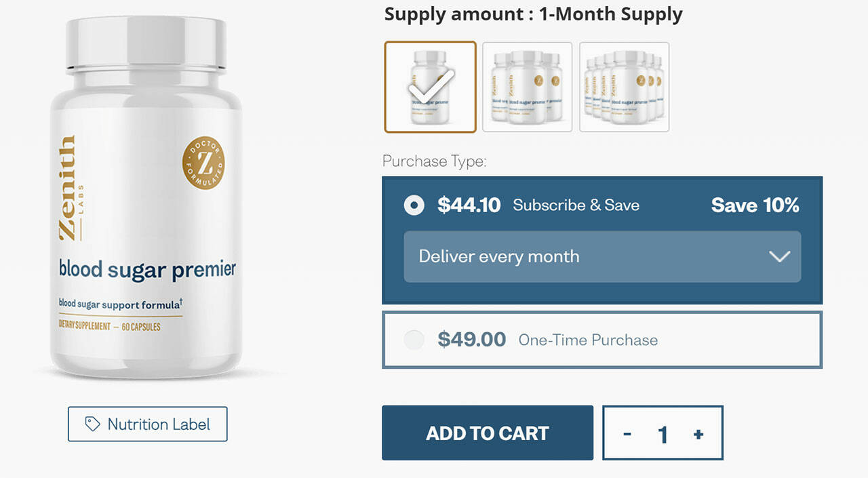Image resolution: width=868 pixels, height=478 pixels.
Task: Click the $49.00 One-Time Purchase option box
Action: (602, 340)
